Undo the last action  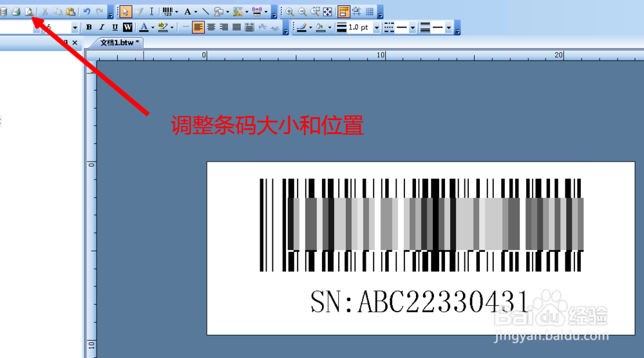pyautogui.click(x=87, y=12)
